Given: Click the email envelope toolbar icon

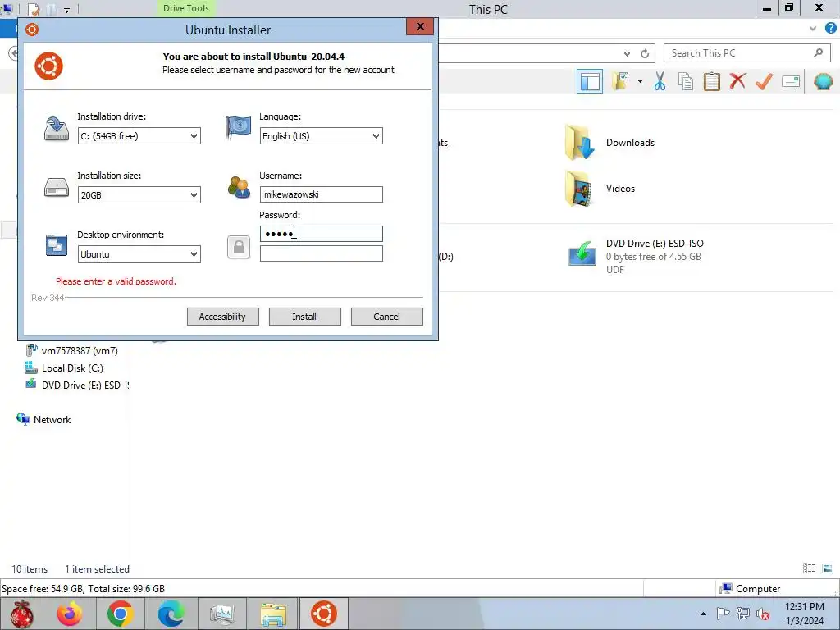Looking at the screenshot, I should coord(791,81).
